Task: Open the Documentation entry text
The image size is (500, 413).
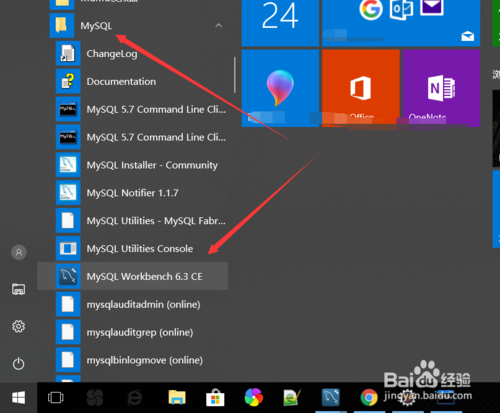Action: click(121, 81)
